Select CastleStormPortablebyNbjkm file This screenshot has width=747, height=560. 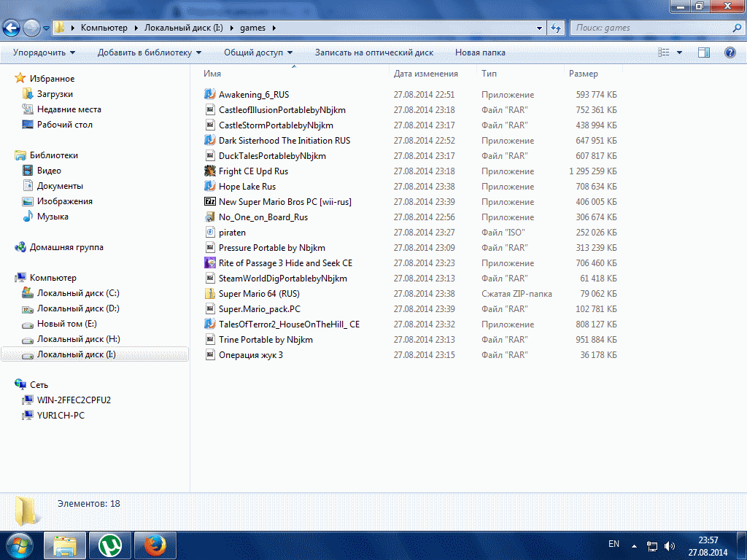(276, 125)
